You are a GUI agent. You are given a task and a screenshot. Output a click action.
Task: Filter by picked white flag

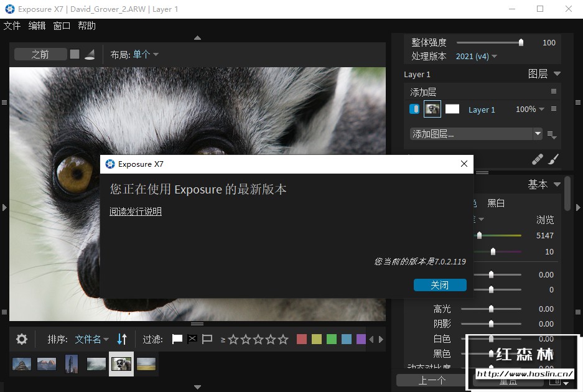click(177, 339)
